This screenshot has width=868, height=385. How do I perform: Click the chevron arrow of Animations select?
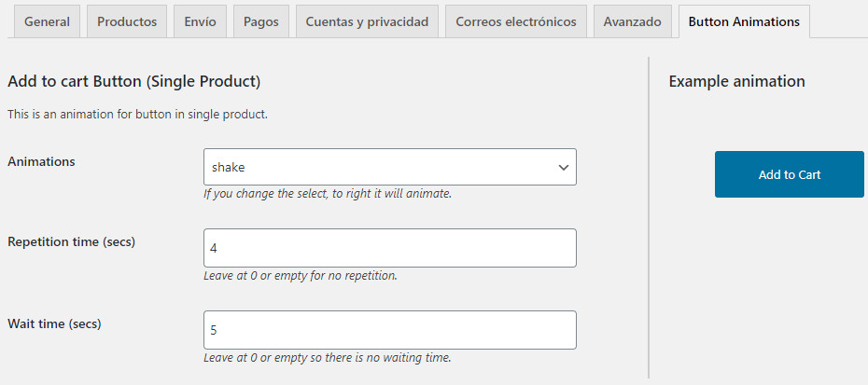(564, 167)
